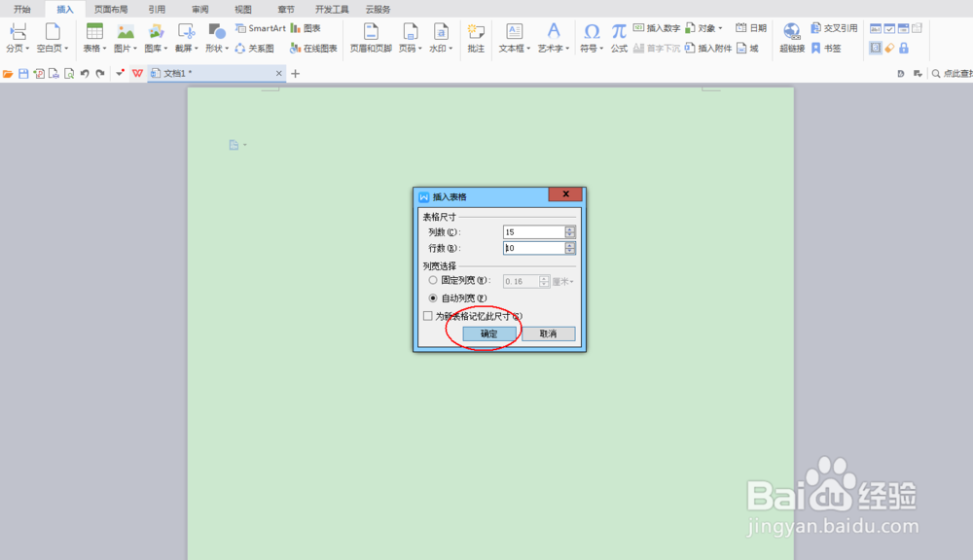Click the undo arrow icon

click(85, 74)
